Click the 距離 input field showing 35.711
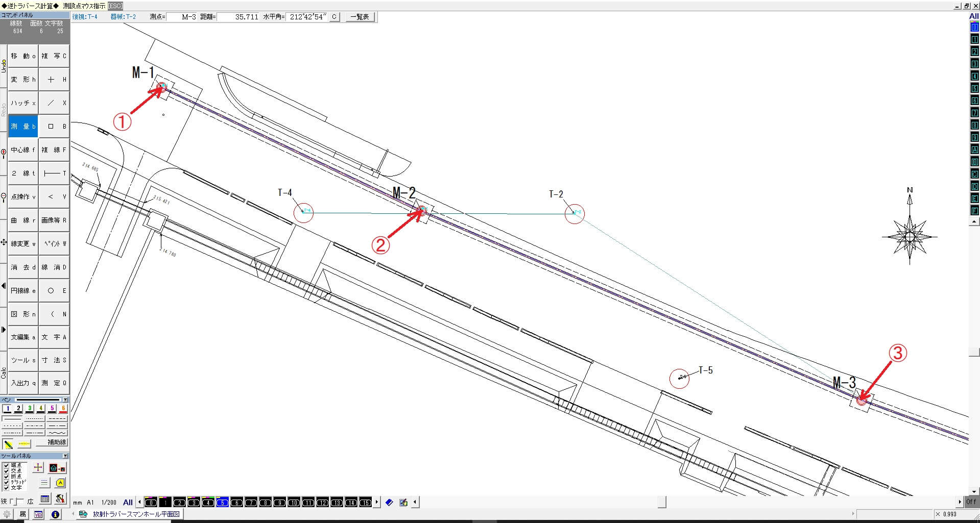Viewport: 980px width, 523px height. pyautogui.click(x=239, y=17)
